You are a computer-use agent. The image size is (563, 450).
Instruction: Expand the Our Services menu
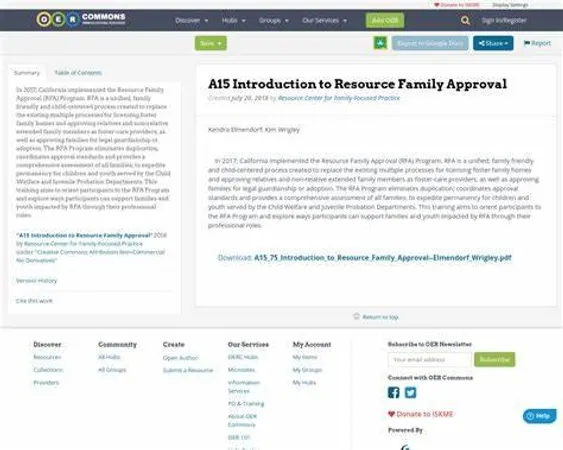[x=324, y=20]
